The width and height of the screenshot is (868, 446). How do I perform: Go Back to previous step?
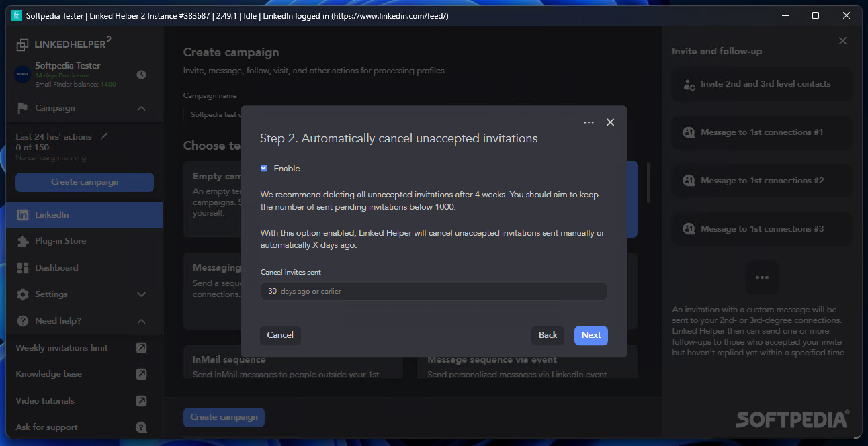point(548,335)
